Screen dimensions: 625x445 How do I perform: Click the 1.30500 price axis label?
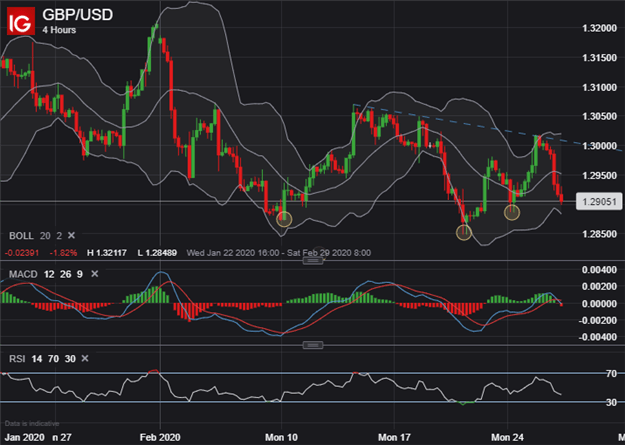(599, 116)
